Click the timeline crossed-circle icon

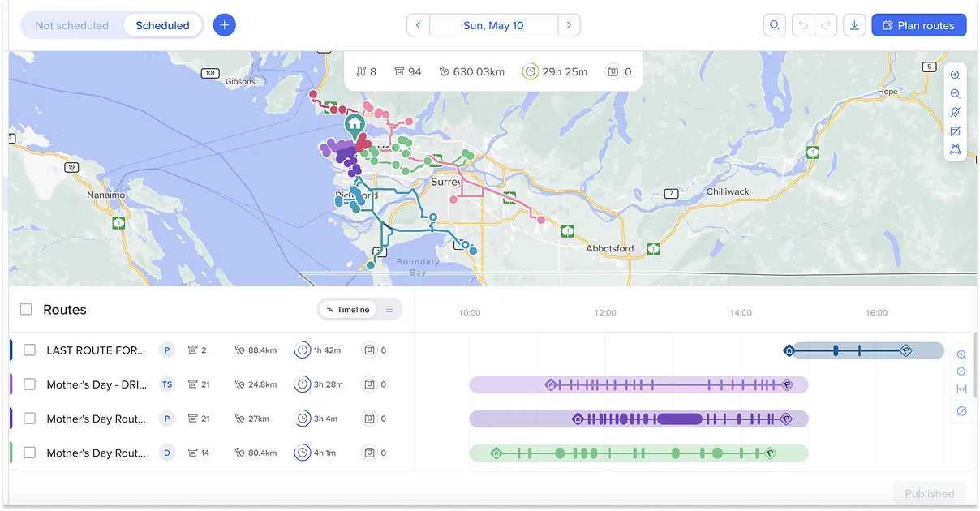[961, 412]
